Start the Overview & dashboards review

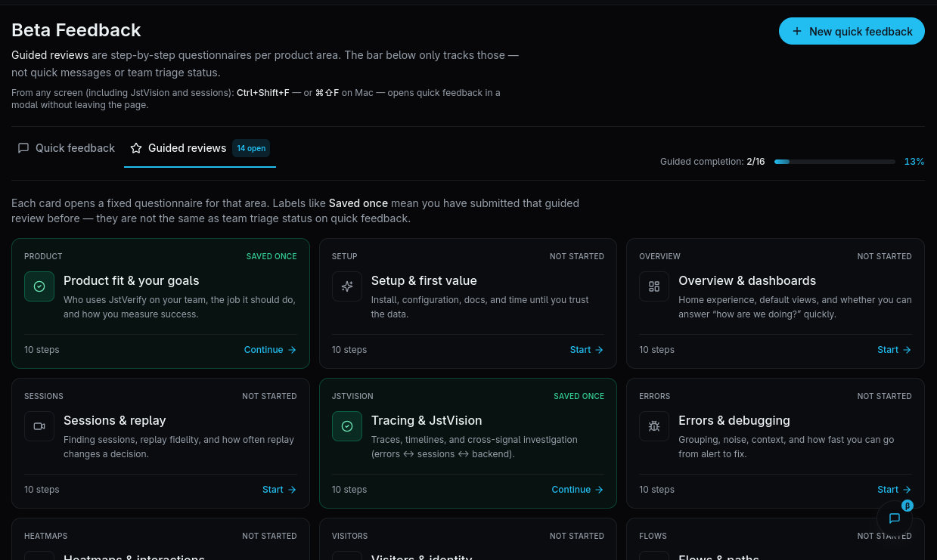click(895, 350)
